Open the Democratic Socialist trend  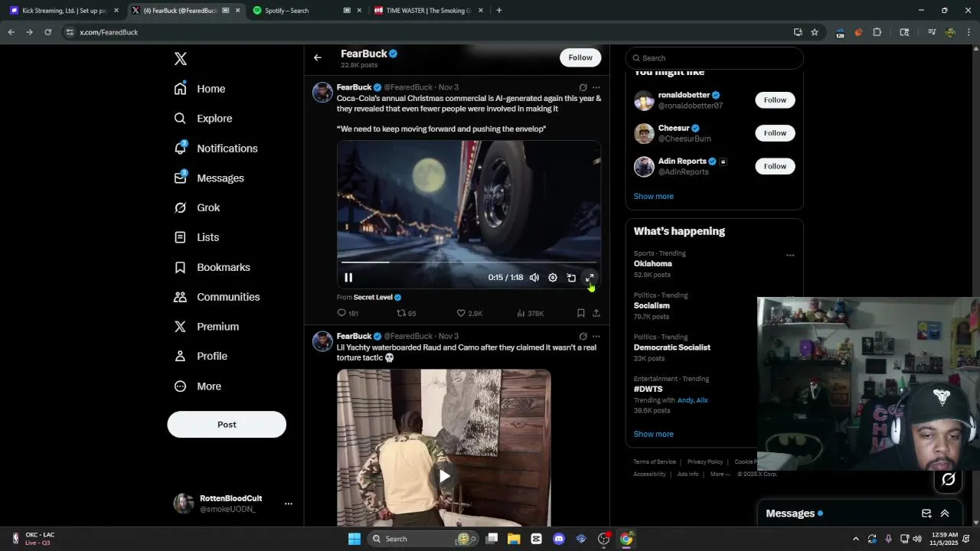pyautogui.click(x=671, y=347)
